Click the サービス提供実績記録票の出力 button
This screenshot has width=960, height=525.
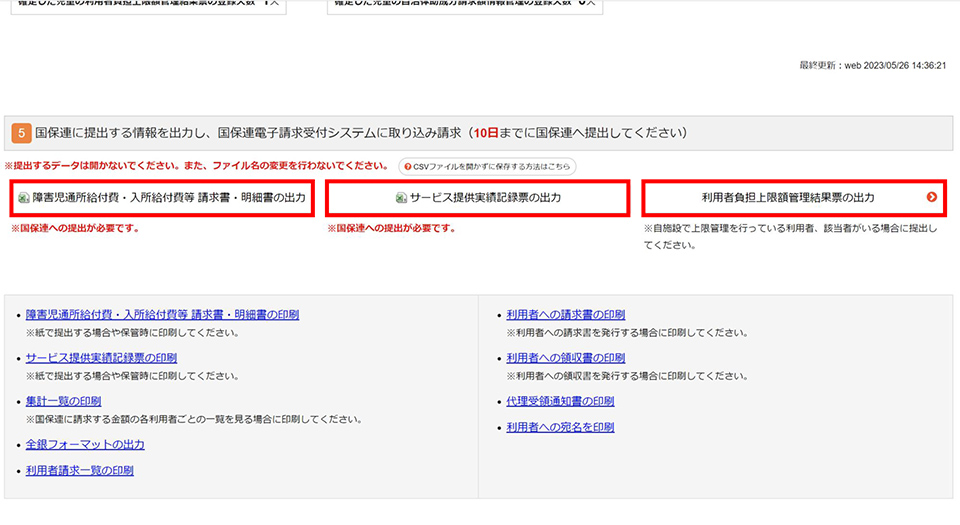pyautogui.click(x=478, y=198)
